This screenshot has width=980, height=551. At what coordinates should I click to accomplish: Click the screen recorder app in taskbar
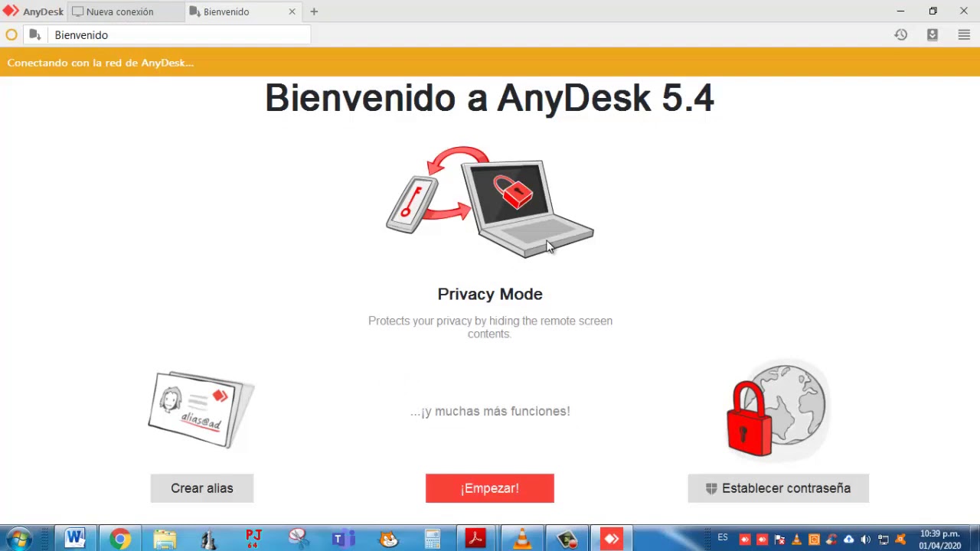click(x=567, y=539)
